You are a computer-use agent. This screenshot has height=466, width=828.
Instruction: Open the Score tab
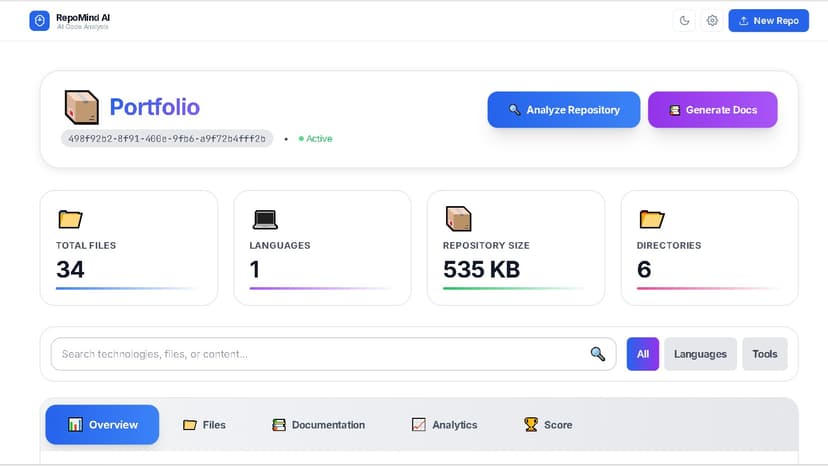pyautogui.click(x=548, y=425)
